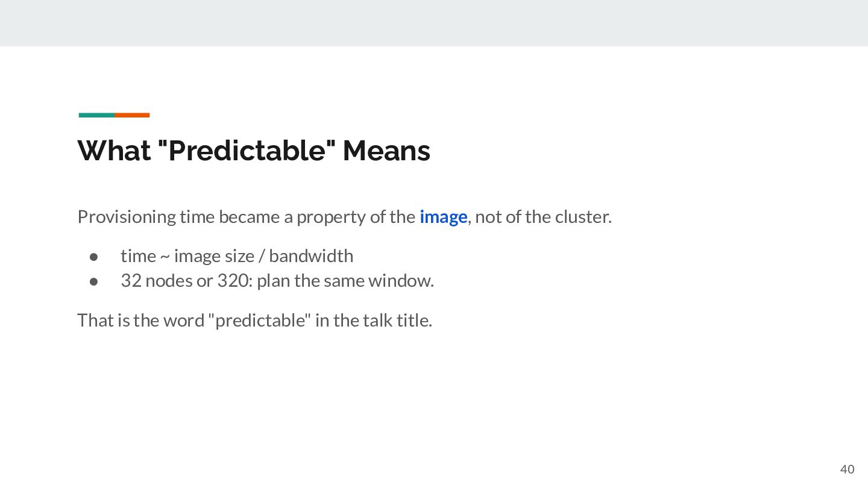Click the word "Means" in the heading
The image size is (868, 488).
[x=386, y=151]
